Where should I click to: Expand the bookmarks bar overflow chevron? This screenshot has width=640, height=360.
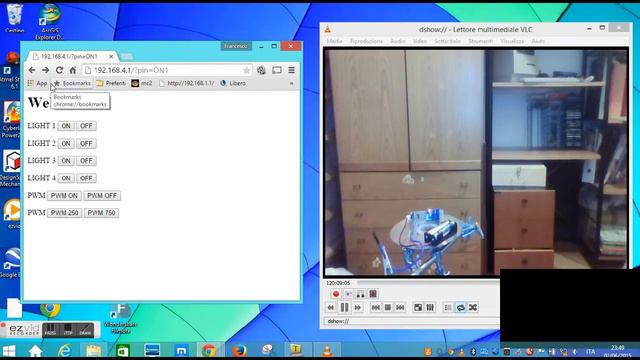291,83
